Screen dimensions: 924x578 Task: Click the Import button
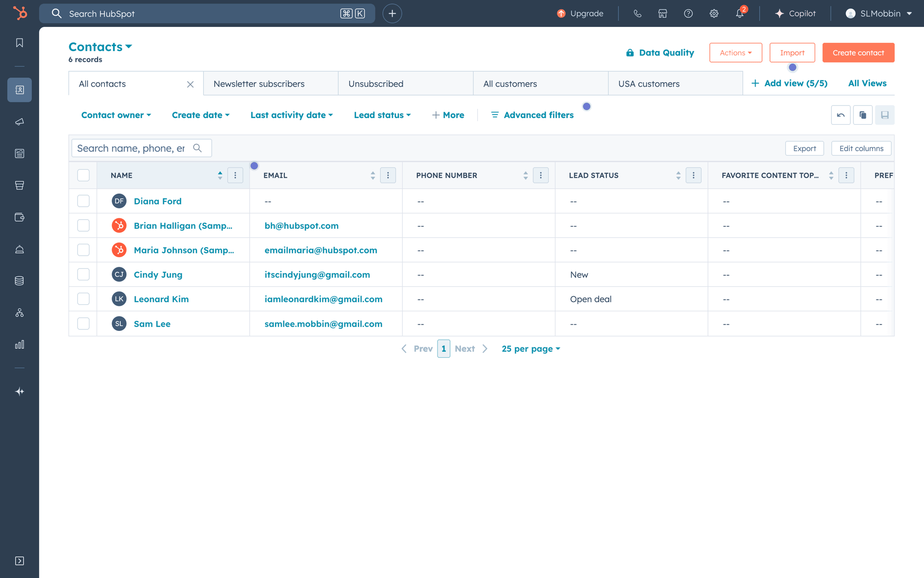tap(792, 53)
